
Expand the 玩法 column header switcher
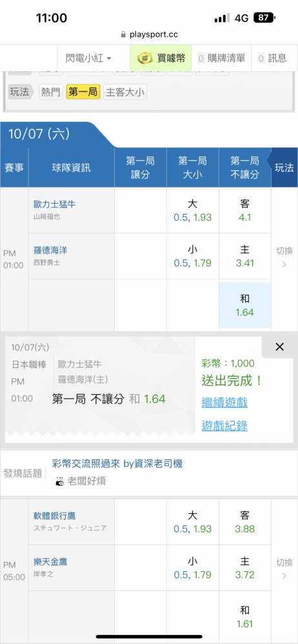point(284,167)
